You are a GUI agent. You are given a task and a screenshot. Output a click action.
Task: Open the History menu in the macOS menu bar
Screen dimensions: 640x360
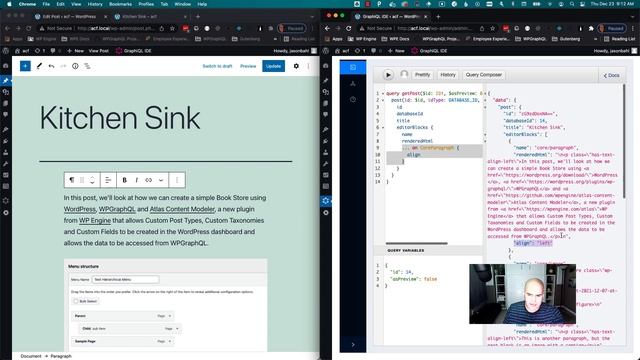tap(95, 4)
